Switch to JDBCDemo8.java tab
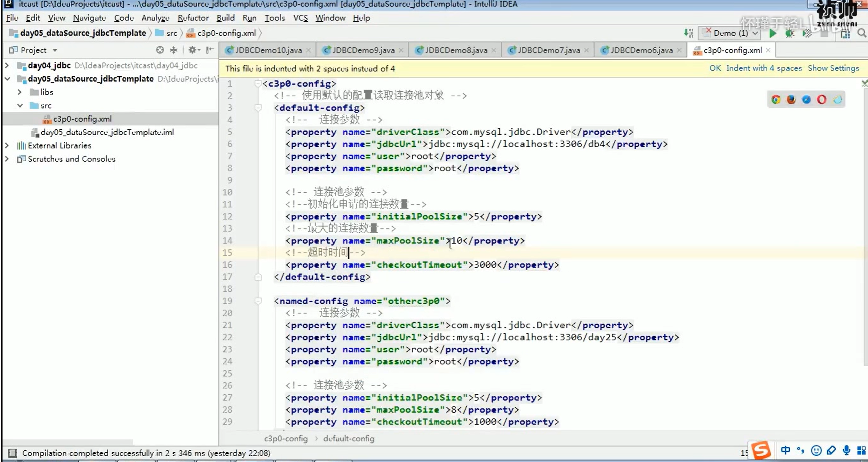 [x=456, y=50]
